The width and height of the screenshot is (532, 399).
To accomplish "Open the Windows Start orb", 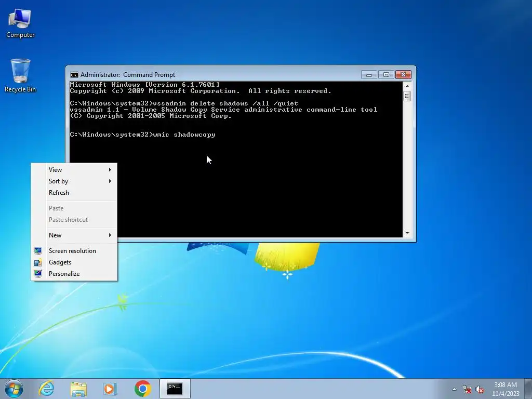I will (x=14, y=389).
